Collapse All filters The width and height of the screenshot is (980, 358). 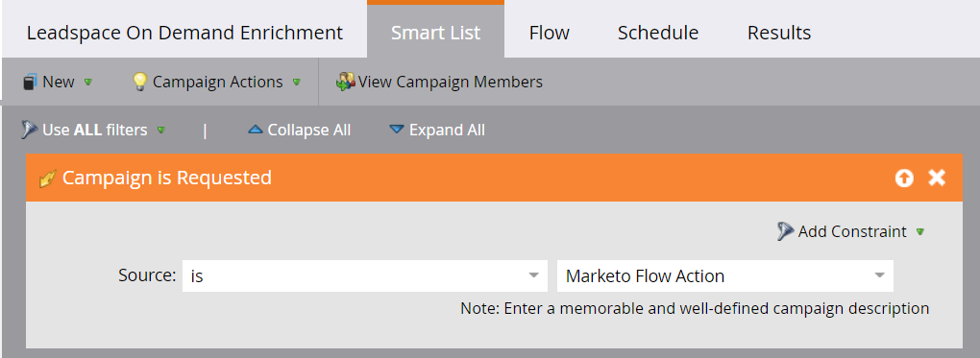click(300, 130)
